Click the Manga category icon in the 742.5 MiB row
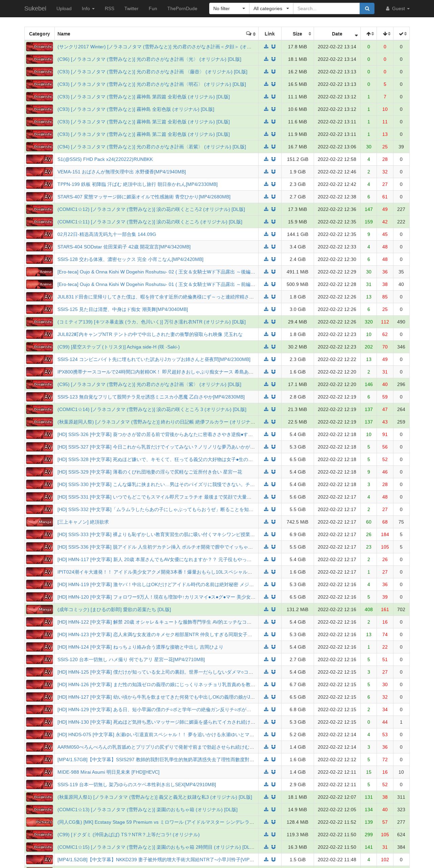The width and height of the screenshot is (434, 868). (x=40, y=522)
